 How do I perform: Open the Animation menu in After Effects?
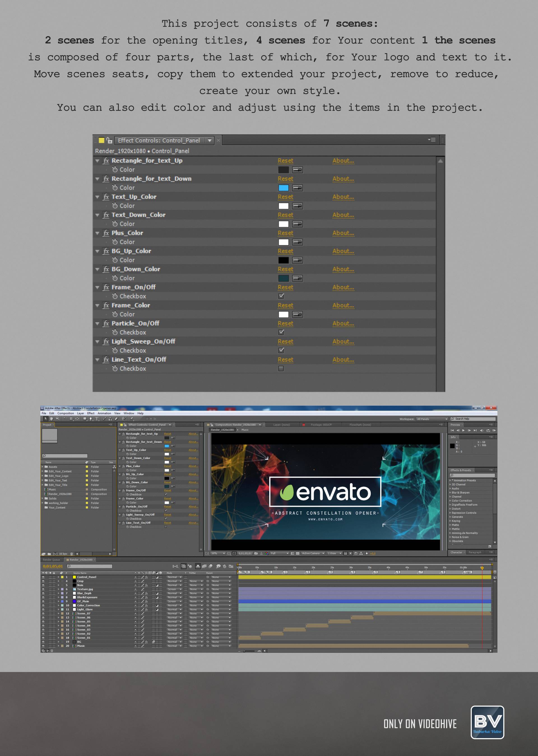(x=104, y=413)
